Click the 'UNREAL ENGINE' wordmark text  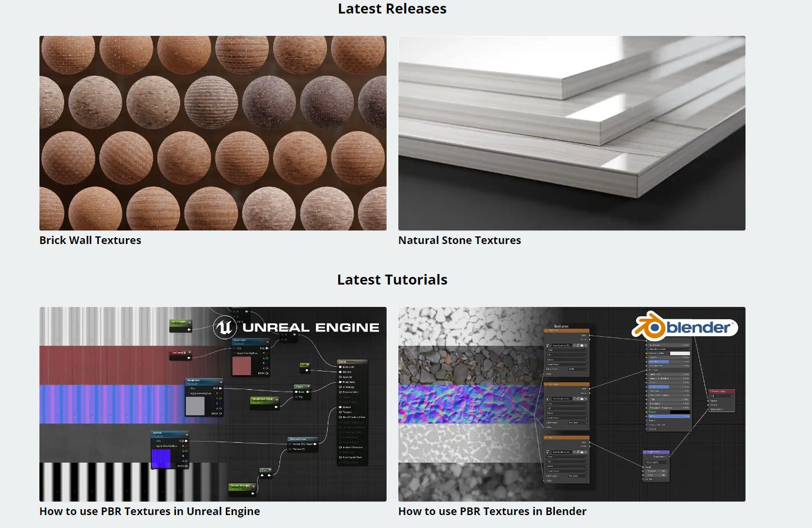[311, 328]
